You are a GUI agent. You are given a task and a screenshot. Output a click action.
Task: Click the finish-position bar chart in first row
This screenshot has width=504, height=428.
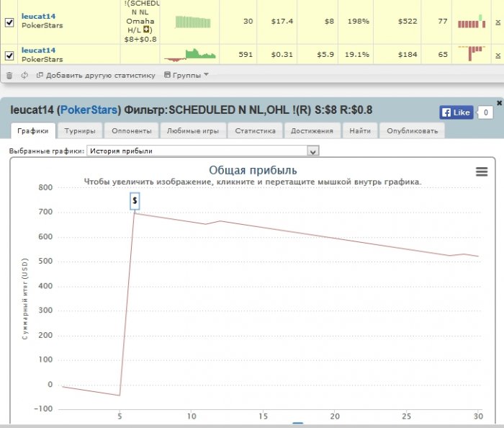click(472, 22)
